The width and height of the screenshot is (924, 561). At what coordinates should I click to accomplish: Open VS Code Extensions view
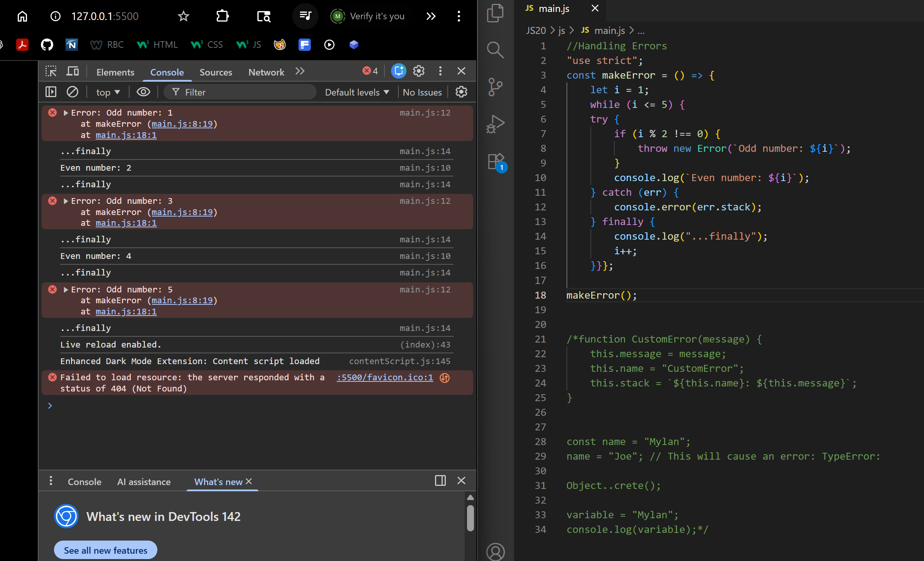495,161
